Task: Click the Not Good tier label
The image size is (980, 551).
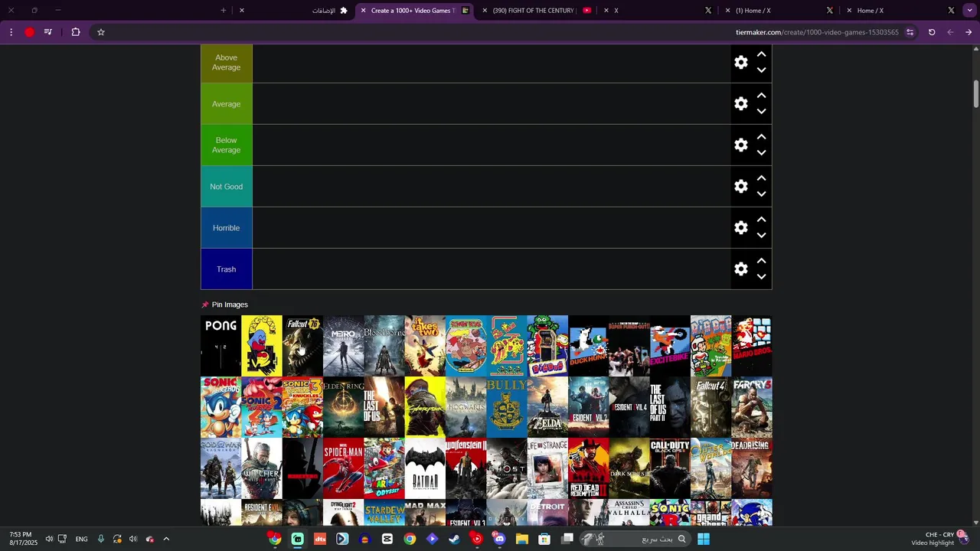Action: pyautogui.click(x=226, y=187)
